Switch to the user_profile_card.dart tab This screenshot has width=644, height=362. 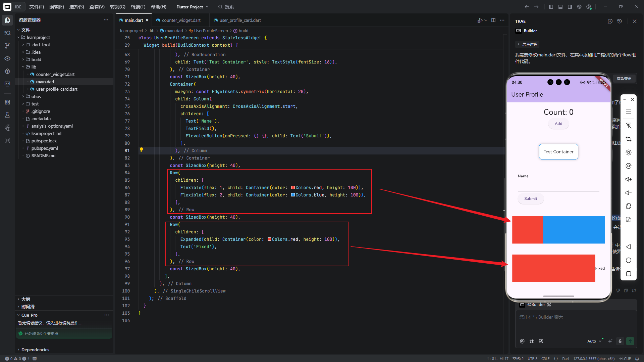240,20
